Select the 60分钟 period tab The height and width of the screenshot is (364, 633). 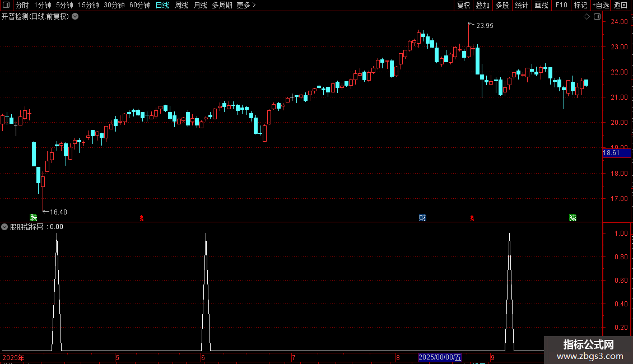tap(140, 5)
